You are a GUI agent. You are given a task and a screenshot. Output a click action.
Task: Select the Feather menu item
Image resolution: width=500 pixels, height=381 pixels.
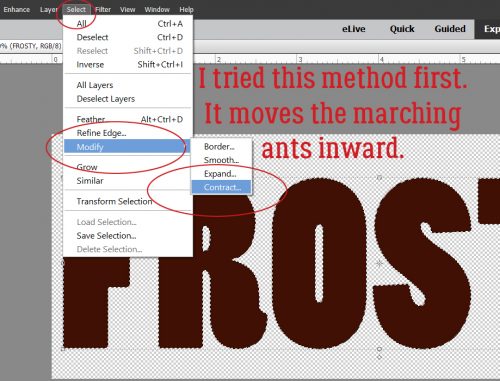(x=127, y=119)
